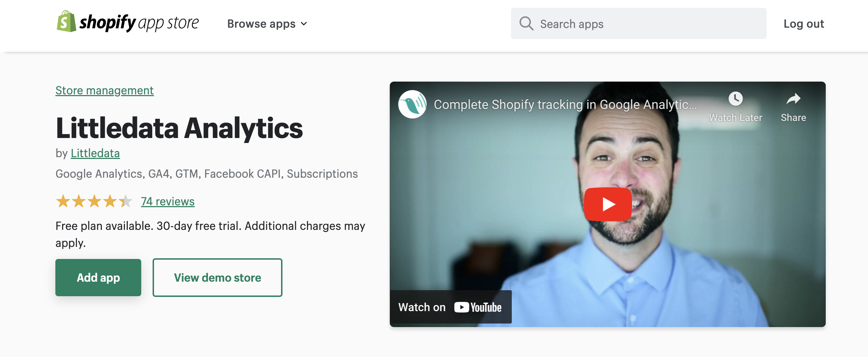This screenshot has height=359, width=868.
Task: Click the five-star rating icons
Action: pyautogui.click(x=94, y=201)
